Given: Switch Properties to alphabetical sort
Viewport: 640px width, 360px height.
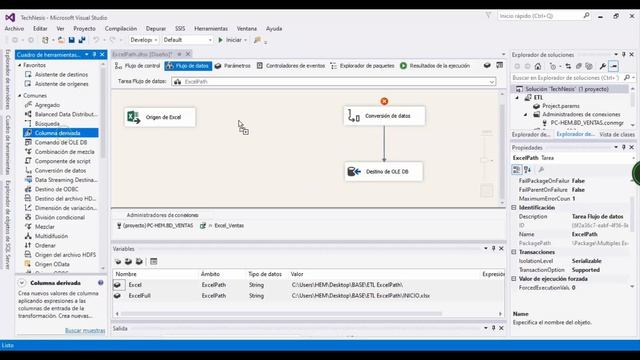Looking at the screenshot, I should [527, 170].
